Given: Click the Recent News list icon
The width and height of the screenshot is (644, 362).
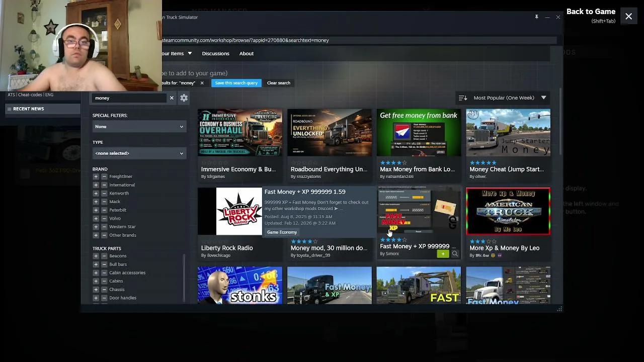Looking at the screenshot, I should pos(9,109).
